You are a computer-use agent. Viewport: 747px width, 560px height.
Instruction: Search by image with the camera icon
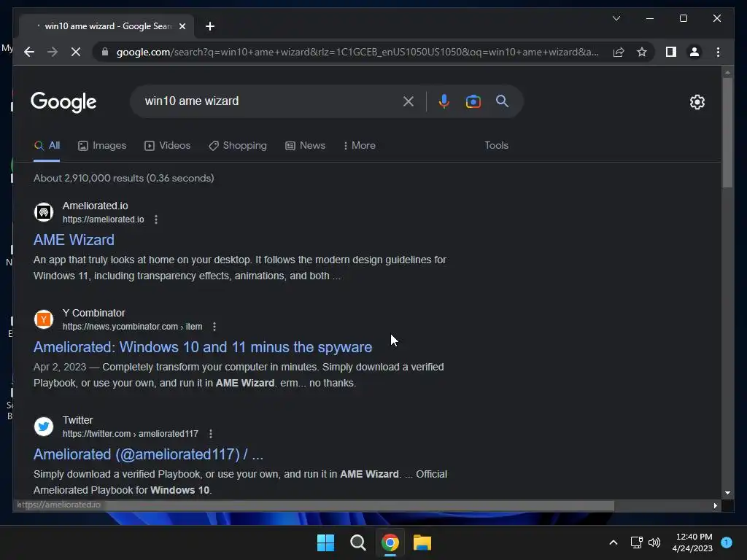coord(473,101)
